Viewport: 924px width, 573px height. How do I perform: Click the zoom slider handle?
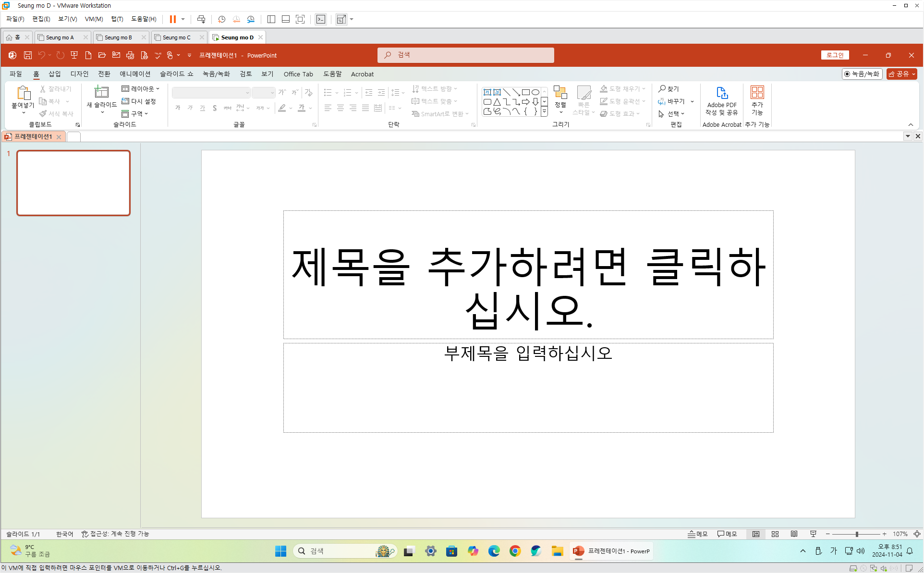point(857,534)
